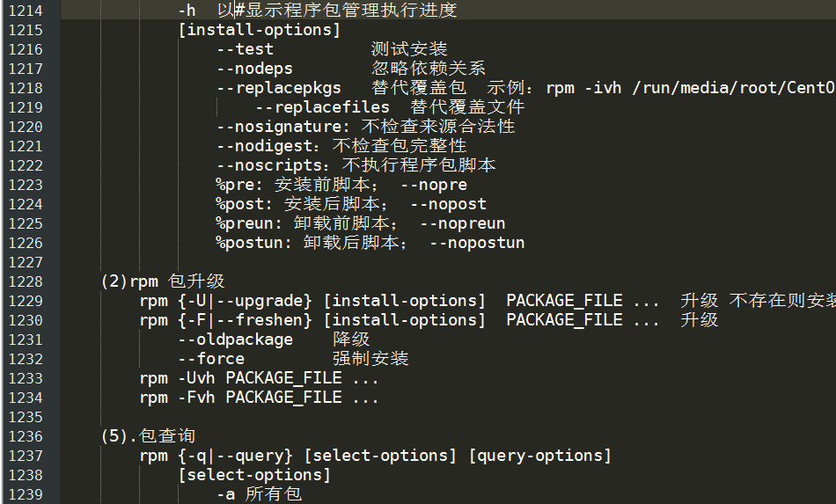This screenshot has width=836, height=504.
Task: Place cursor on --nodeps option
Action: click(255, 69)
